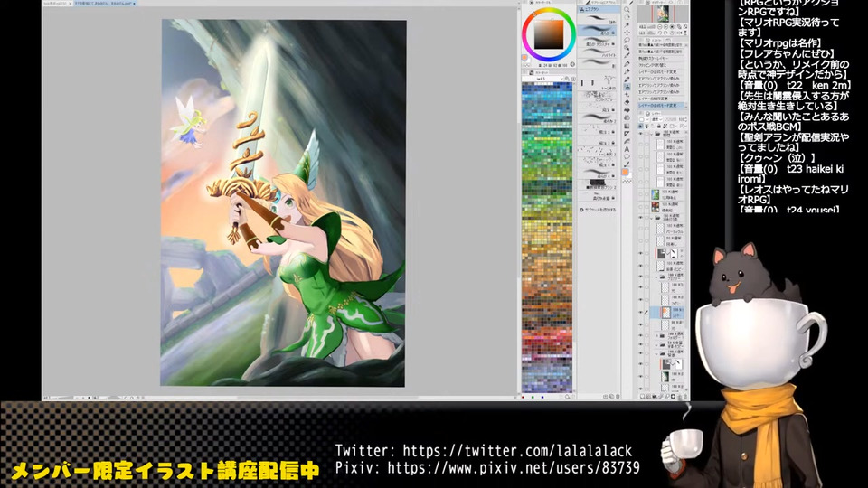The image size is (868, 488).
Task: Click the Delete Layer trash icon
Action: click(685, 396)
